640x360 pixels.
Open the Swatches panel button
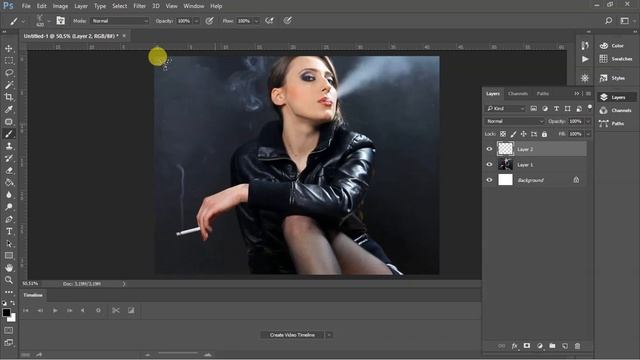pyautogui.click(x=617, y=59)
